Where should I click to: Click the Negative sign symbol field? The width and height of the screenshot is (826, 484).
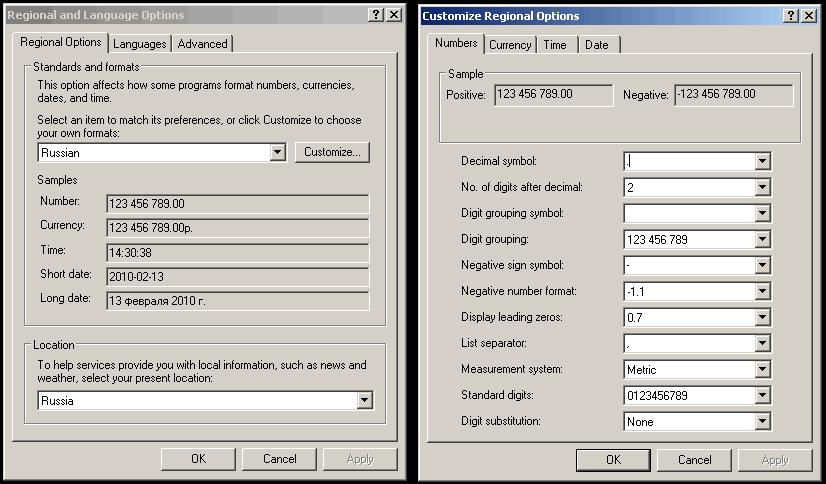point(690,265)
